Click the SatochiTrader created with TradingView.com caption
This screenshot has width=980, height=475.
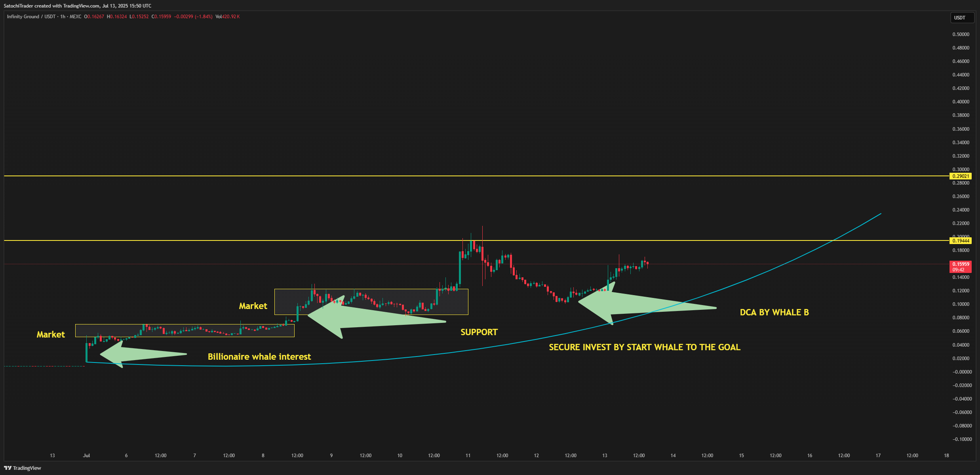(78, 6)
